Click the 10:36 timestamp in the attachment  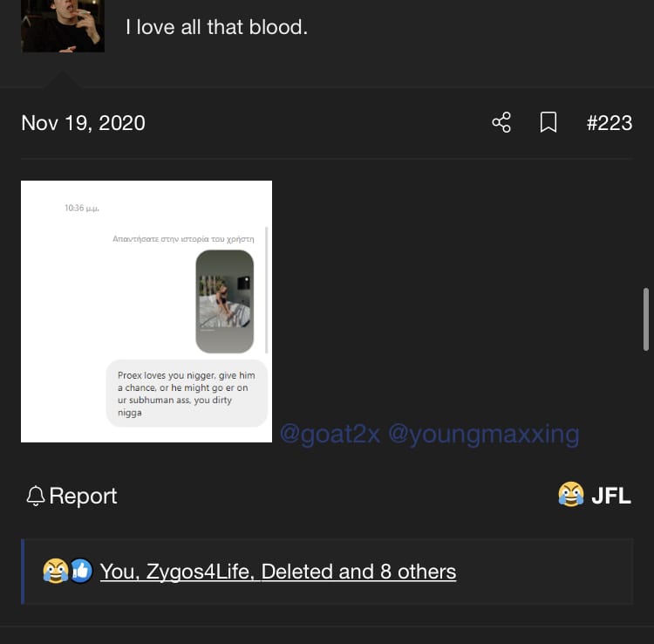click(82, 208)
